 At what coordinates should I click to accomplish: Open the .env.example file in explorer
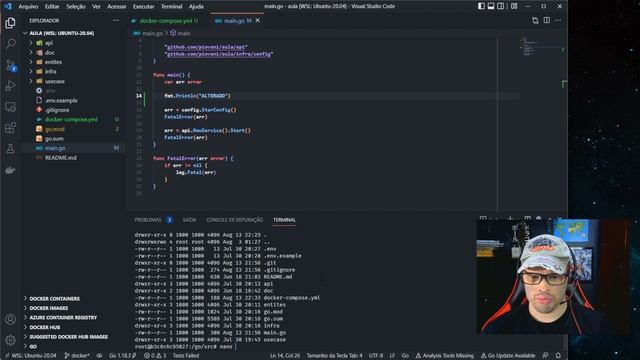61,100
